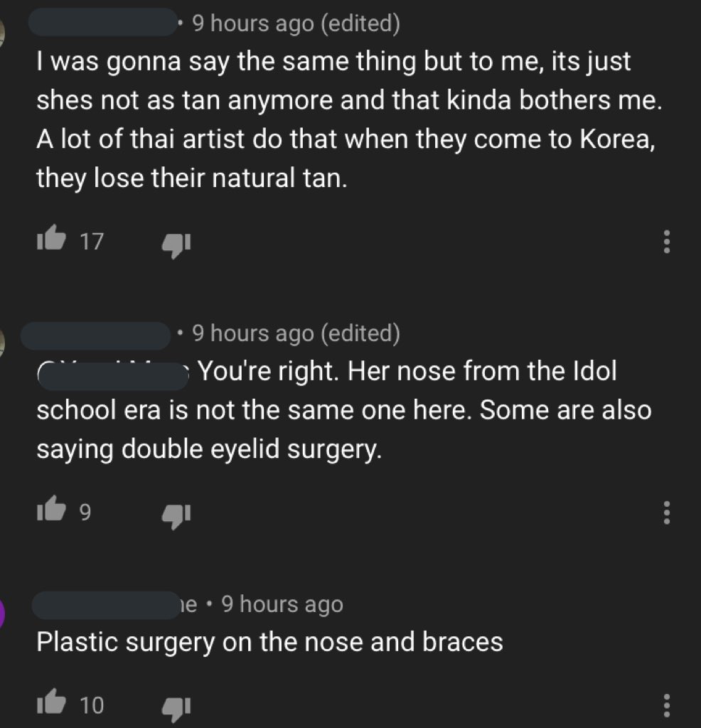Like the comment about natural tan
The width and height of the screenshot is (701, 728).
point(51,238)
